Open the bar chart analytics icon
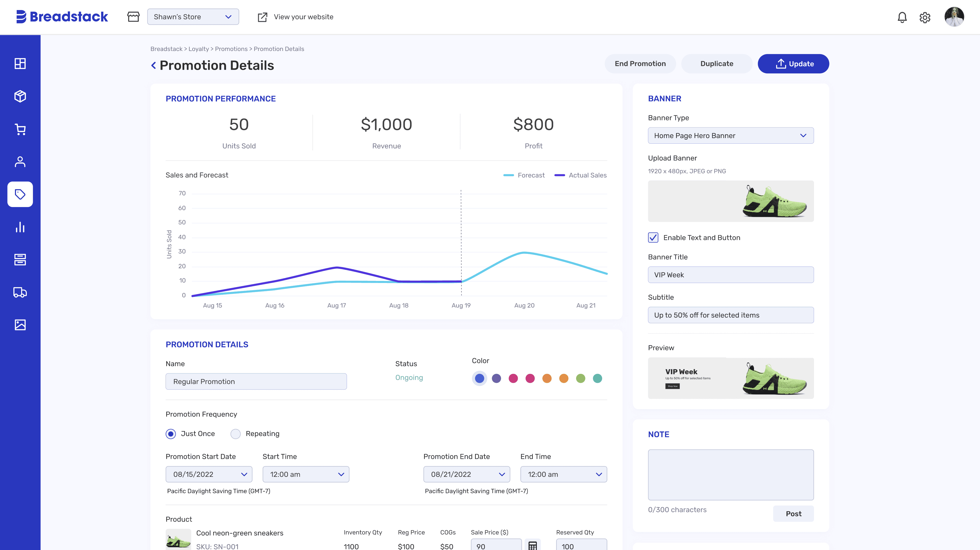 click(x=20, y=227)
